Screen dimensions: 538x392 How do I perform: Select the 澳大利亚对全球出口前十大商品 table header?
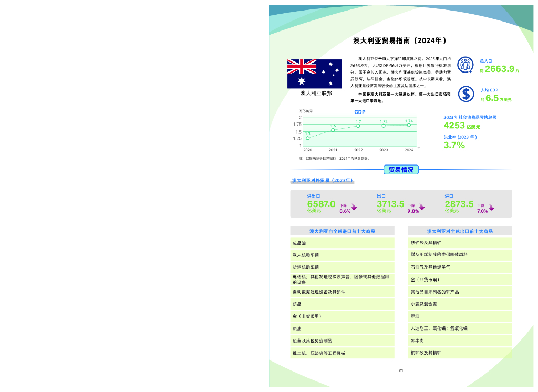point(460,231)
